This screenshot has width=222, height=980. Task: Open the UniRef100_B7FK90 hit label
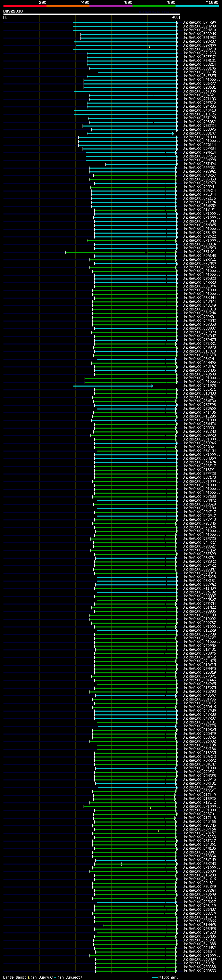click(199, 23)
